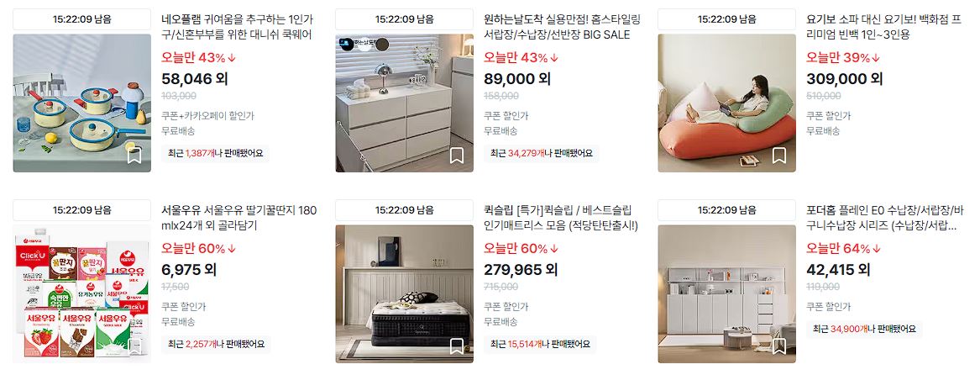980x375 pixels.
Task: Open the Quicksleep mattress thumbnail image
Action: click(x=405, y=293)
